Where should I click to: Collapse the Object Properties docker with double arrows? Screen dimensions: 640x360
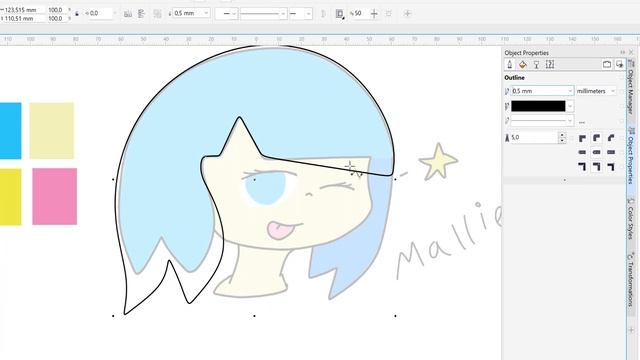coord(622,52)
